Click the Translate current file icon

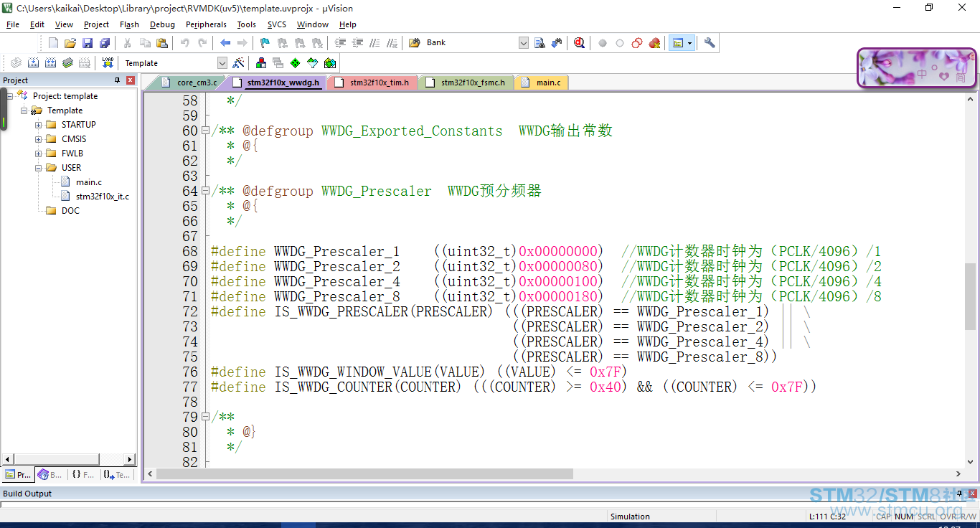coord(16,63)
